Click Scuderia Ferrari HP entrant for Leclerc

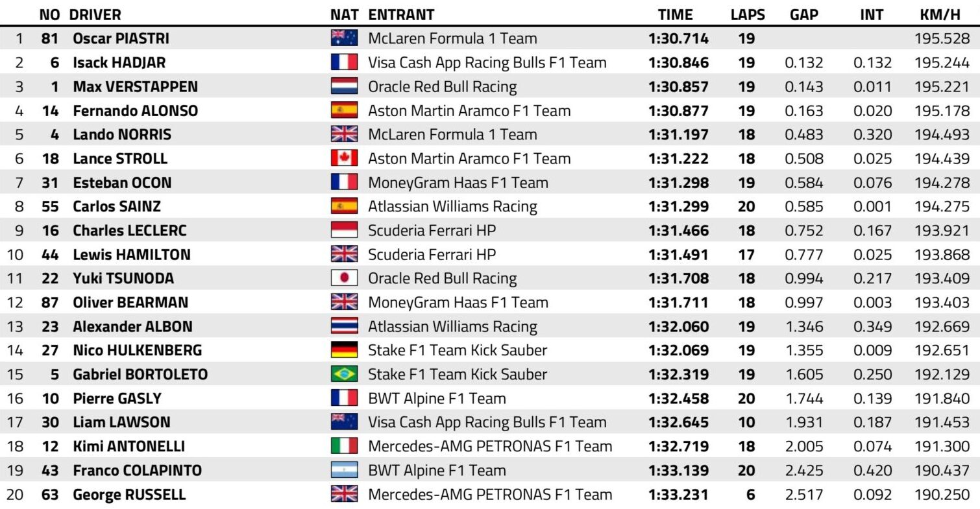[x=432, y=230]
